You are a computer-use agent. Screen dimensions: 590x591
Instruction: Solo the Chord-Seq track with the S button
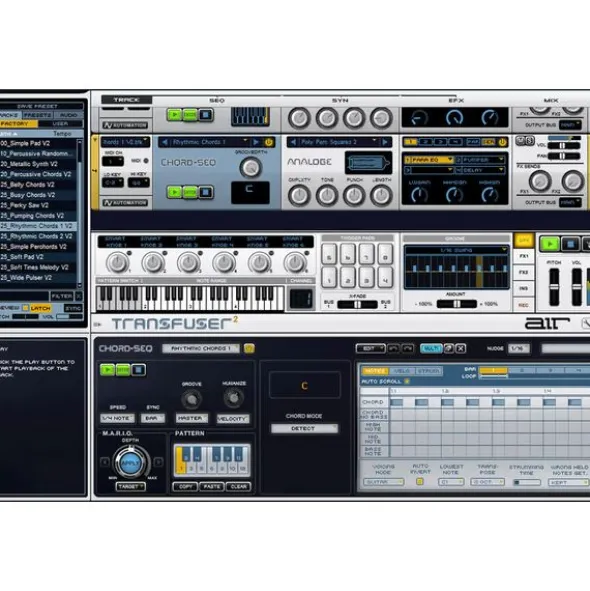(530, 141)
